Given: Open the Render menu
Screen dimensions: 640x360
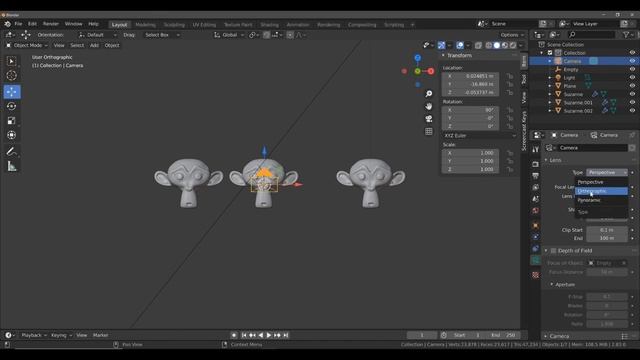Looking at the screenshot, I should [x=51, y=24].
